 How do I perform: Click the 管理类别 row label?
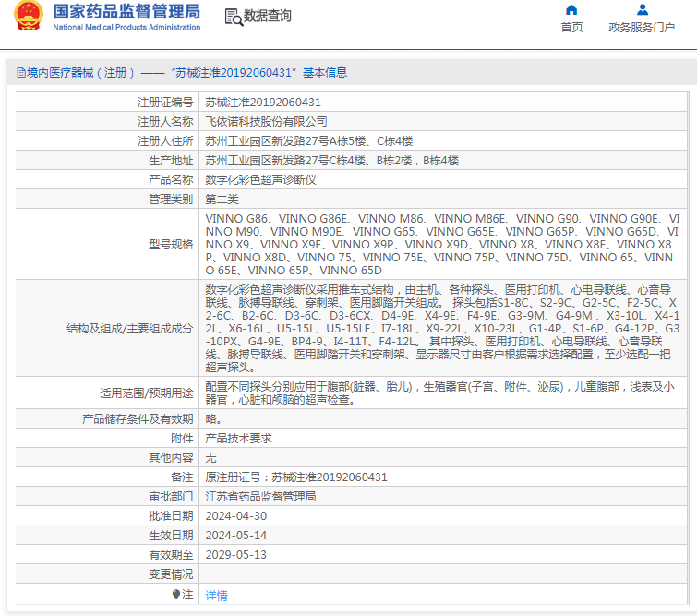[x=171, y=199]
